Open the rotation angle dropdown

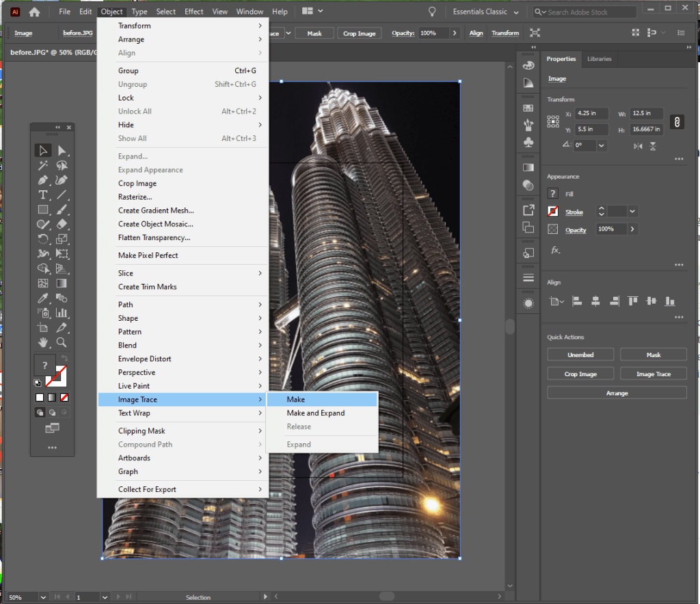click(602, 146)
